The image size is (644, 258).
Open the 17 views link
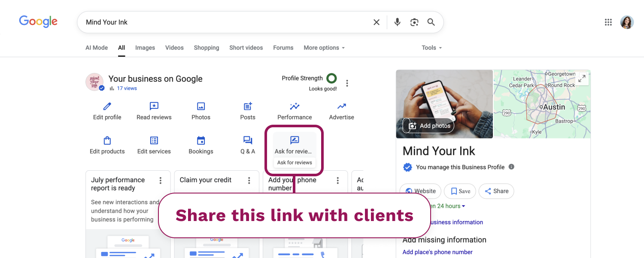(x=127, y=88)
